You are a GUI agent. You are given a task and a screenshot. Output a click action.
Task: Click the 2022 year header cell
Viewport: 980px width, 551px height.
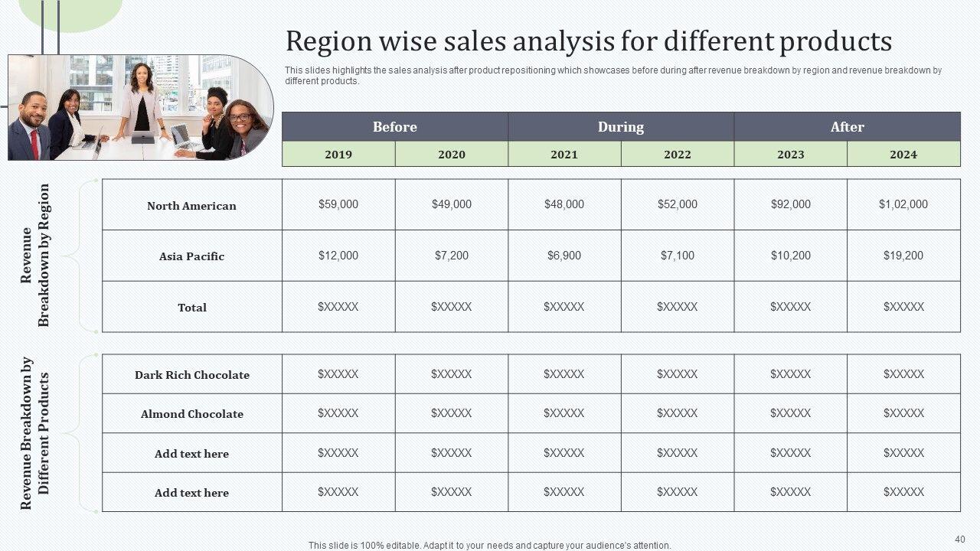(x=677, y=155)
